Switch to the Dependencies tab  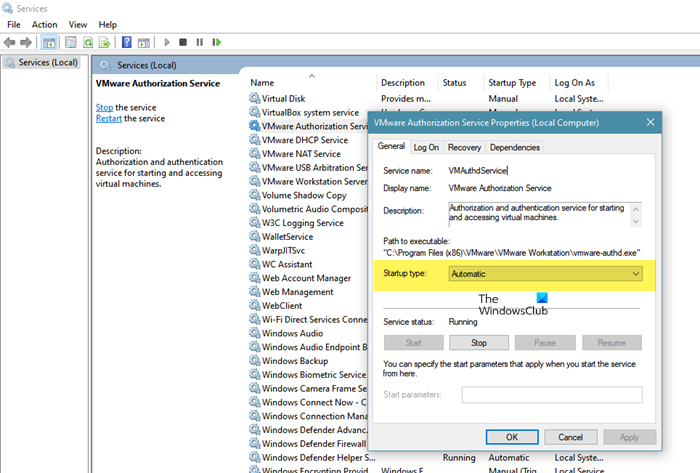(515, 147)
